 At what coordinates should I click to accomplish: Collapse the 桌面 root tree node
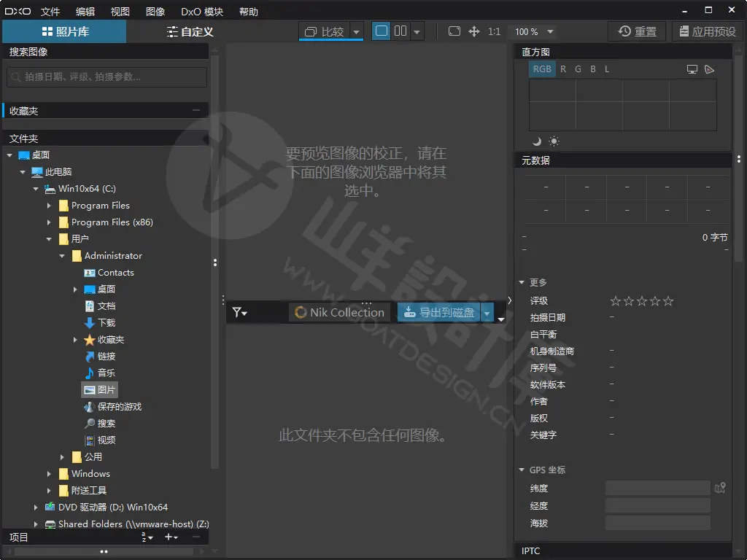click(x=9, y=155)
